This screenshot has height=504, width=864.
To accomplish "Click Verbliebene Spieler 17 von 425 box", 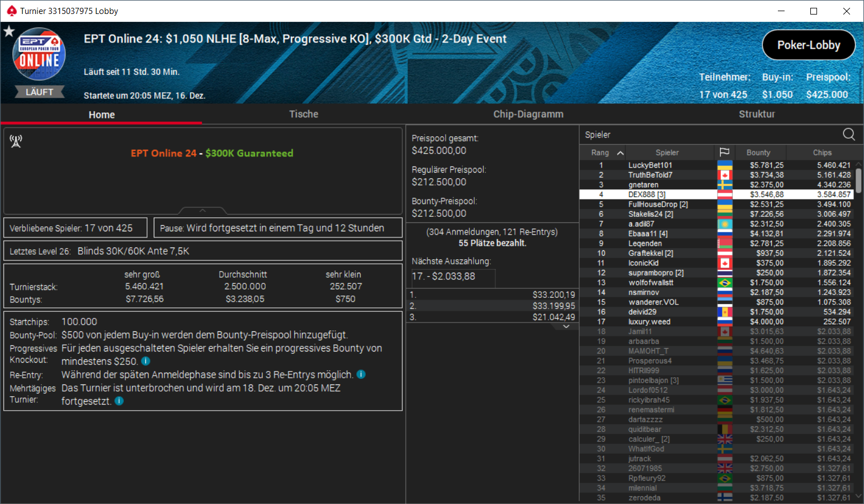I will pyautogui.click(x=75, y=228).
